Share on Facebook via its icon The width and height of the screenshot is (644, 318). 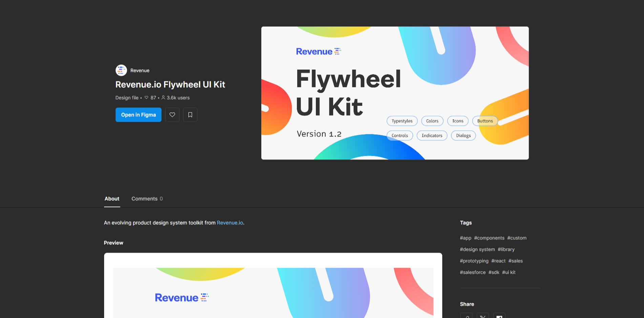499,316
